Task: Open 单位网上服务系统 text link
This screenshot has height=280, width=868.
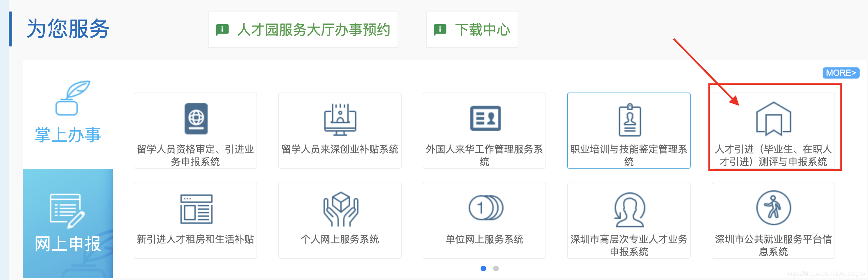Action: click(x=484, y=240)
